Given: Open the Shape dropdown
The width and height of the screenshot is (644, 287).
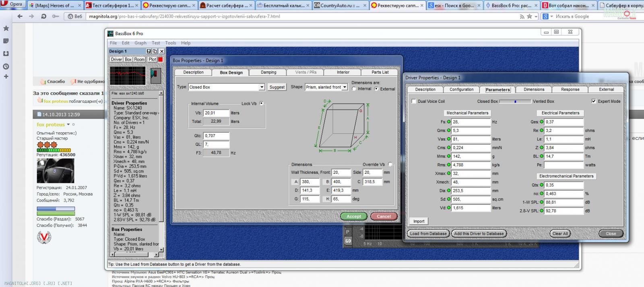Looking at the screenshot, I should click(x=345, y=87).
